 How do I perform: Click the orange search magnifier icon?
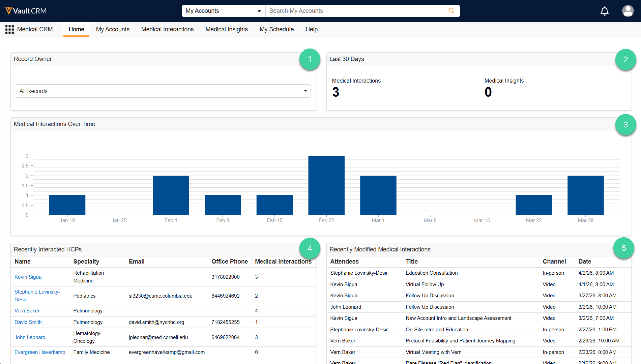[x=451, y=11]
